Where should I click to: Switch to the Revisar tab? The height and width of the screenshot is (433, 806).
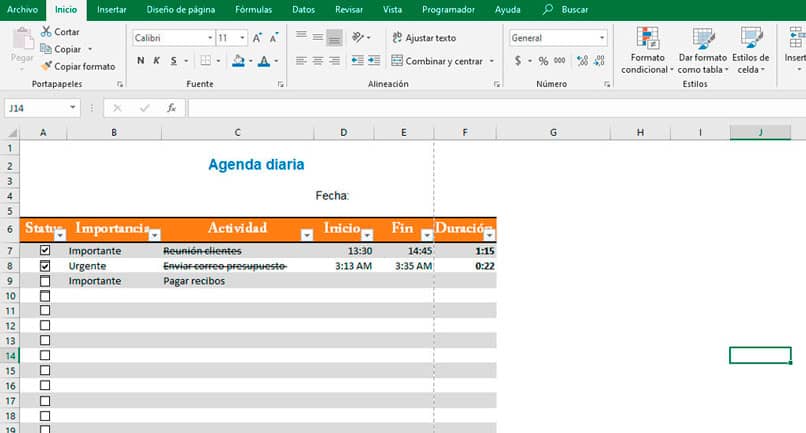tap(349, 10)
